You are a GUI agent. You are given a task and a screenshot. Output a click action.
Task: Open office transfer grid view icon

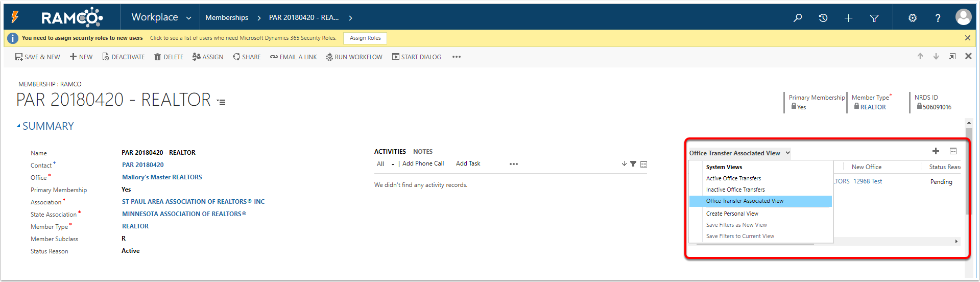pos(953,151)
